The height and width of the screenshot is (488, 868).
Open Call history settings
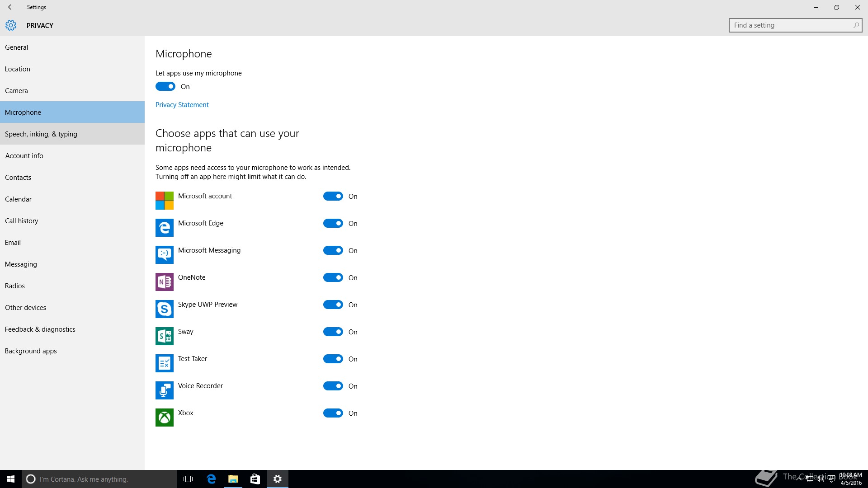click(72, 221)
